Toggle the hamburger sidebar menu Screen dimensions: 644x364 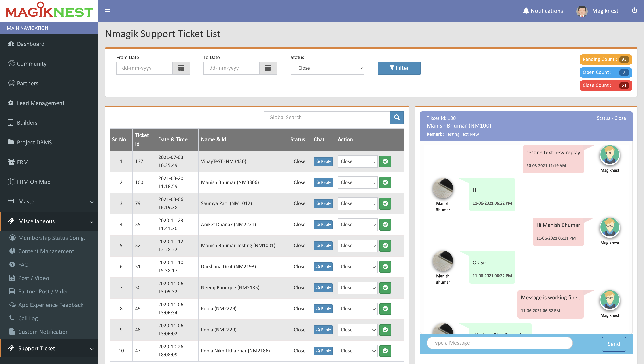[x=108, y=11]
